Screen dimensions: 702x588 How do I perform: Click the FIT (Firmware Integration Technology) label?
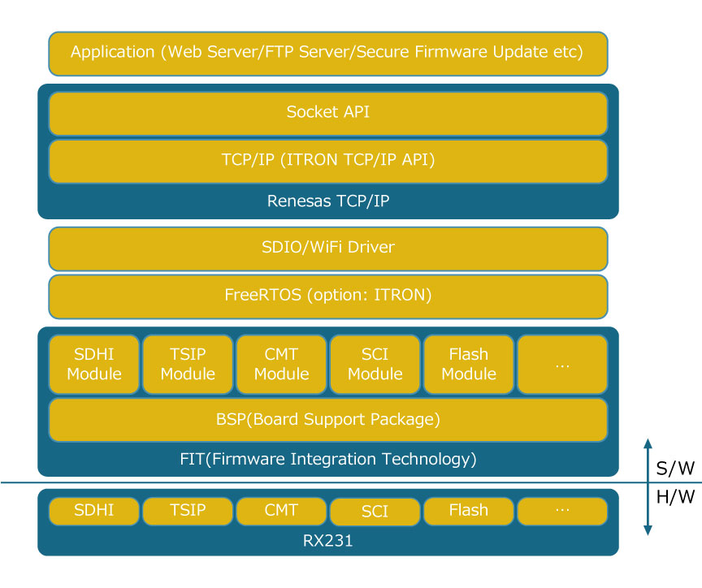328,459
